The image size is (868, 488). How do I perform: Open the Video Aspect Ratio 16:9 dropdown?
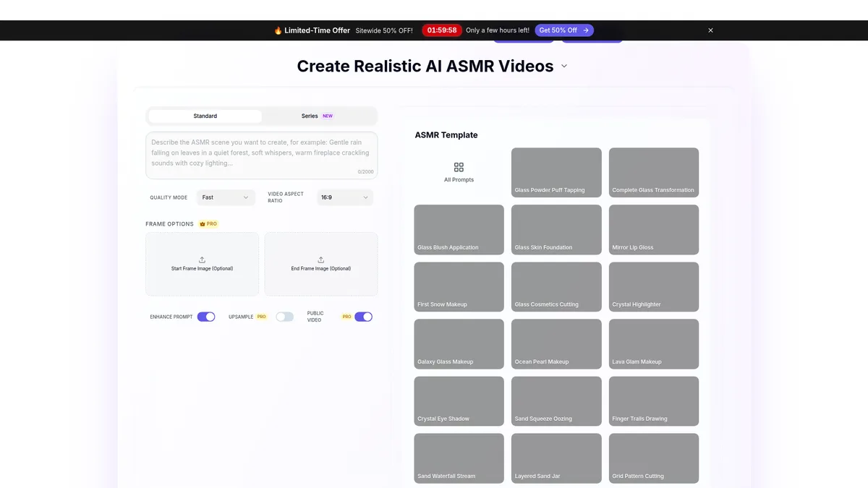345,197
